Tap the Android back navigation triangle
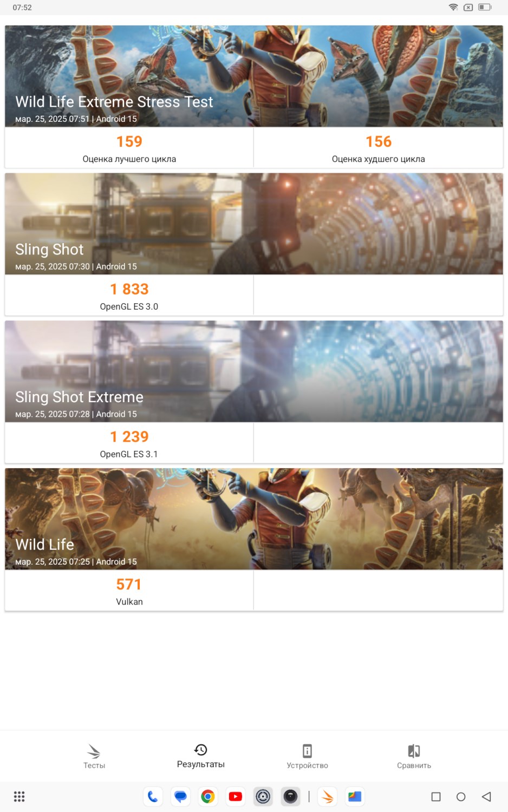This screenshot has width=508, height=812. [x=486, y=796]
